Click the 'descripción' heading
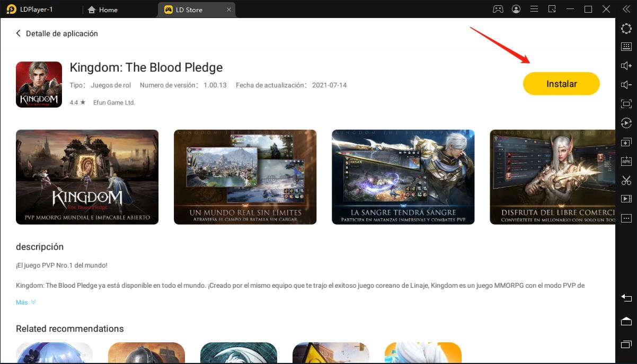Image resolution: width=637 pixels, height=364 pixels. [x=40, y=246]
